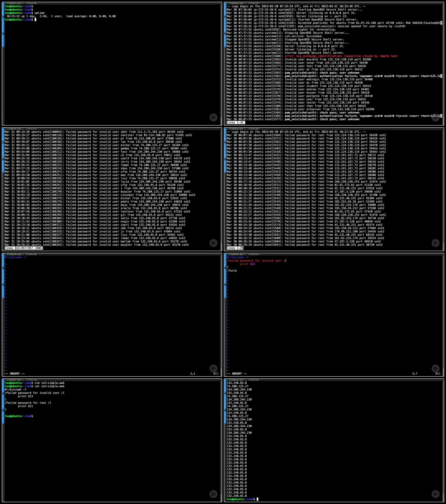Click 'load average: 0.00, 0.00, 0.00' output
The width and height of the screenshot is (446, 504).
(91, 16)
